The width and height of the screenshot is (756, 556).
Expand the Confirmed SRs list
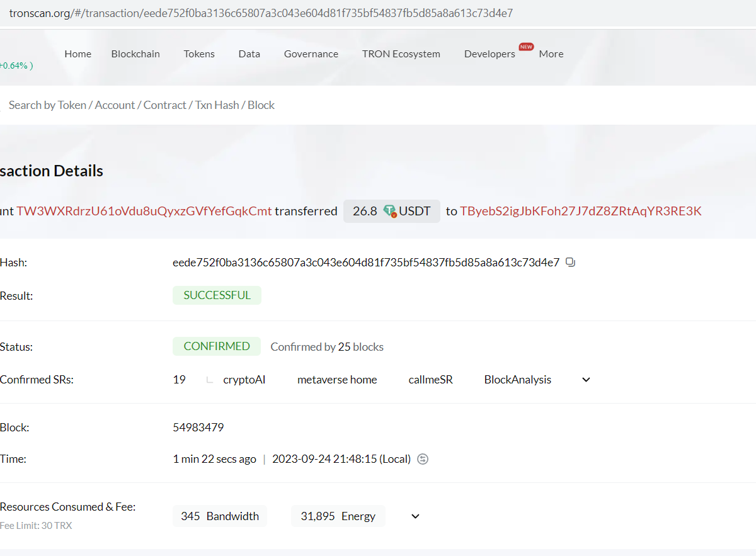(x=586, y=380)
